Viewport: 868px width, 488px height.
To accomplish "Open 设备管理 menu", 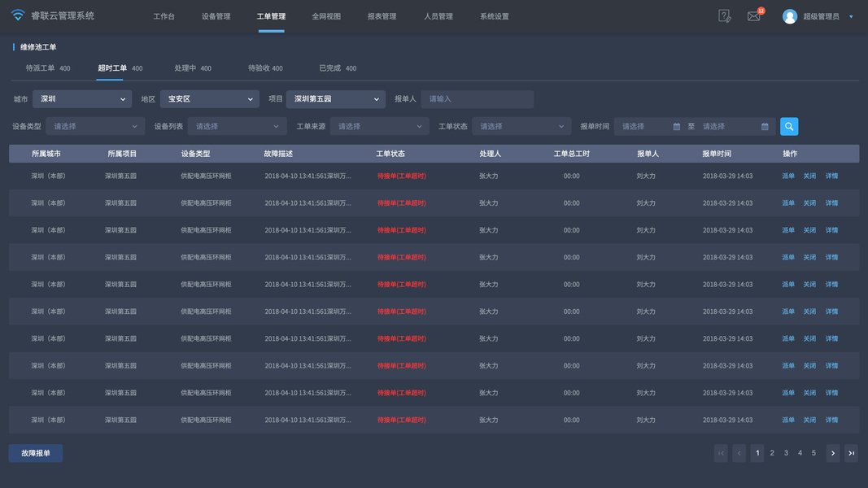I will [x=216, y=16].
